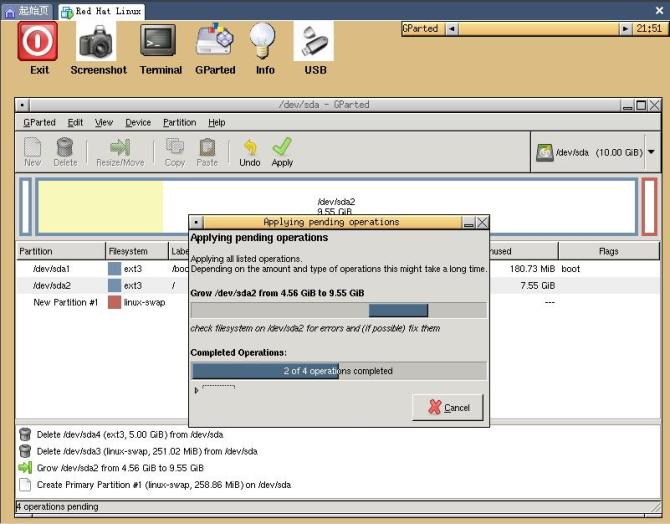
Task: Click the GParted taskbar button
Action: [x=423, y=29]
